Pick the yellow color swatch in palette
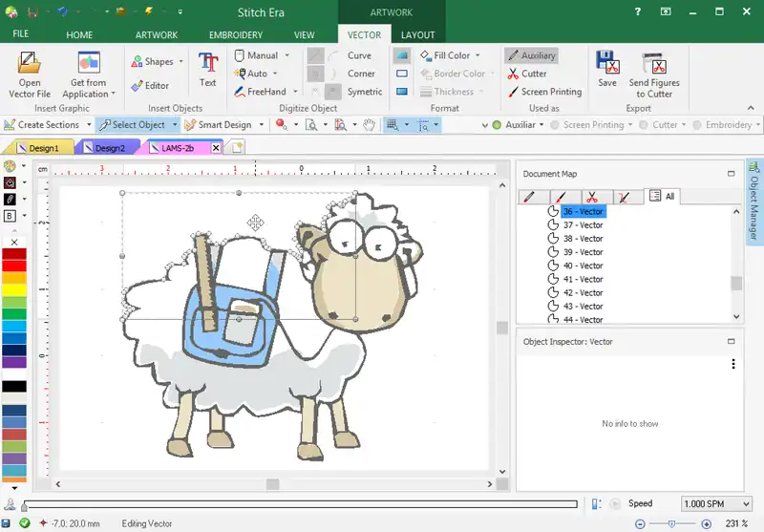This screenshot has width=764, height=532. pos(13,289)
